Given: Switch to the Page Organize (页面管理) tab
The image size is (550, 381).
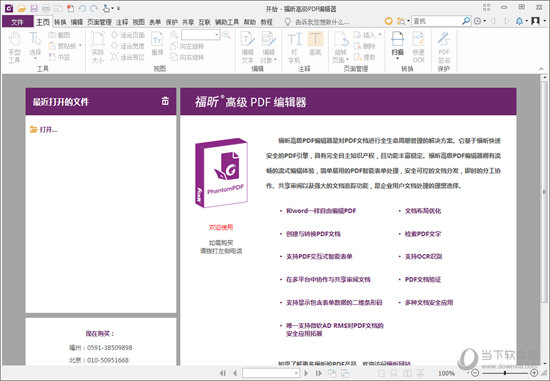Looking at the screenshot, I should pyautogui.click(x=100, y=22).
